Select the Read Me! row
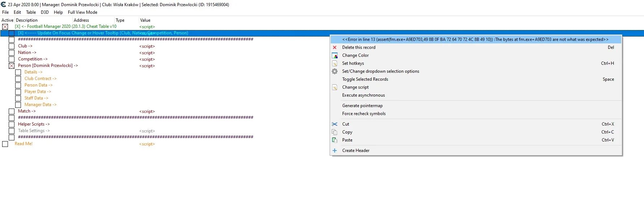This screenshot has width=644, height=203. click(23, 144)
